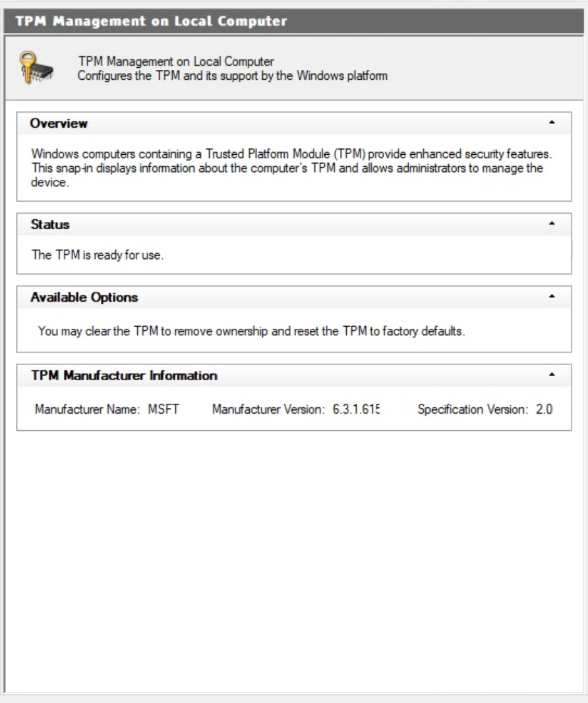588x703 pixels.
Task: Click the Status section header
Action: 294,224
